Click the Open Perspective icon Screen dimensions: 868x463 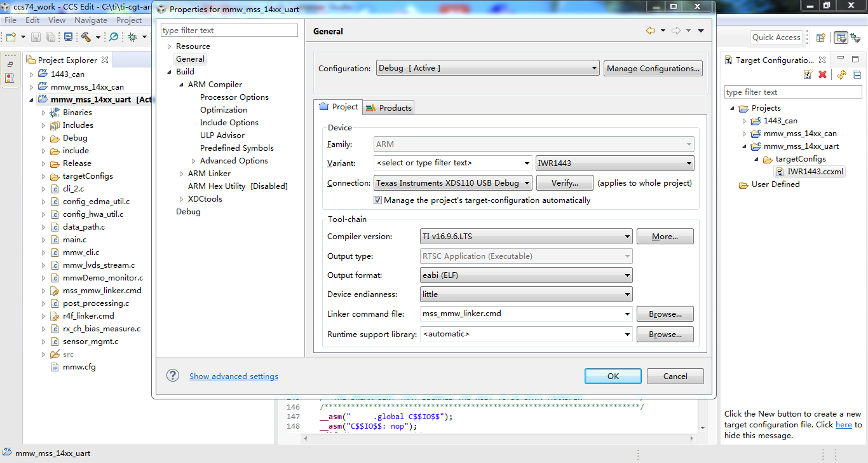pyautogui.click(x=821, y=38)
